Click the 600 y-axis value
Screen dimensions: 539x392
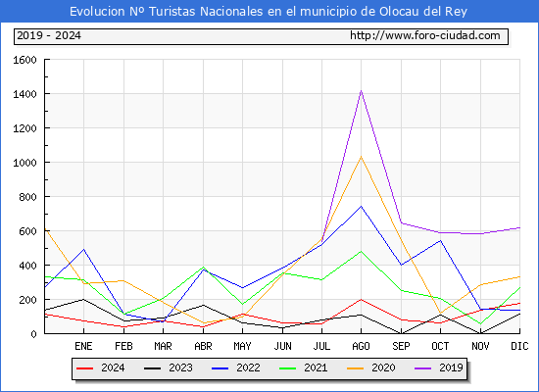pyautogui.click(x=27, y=231)
